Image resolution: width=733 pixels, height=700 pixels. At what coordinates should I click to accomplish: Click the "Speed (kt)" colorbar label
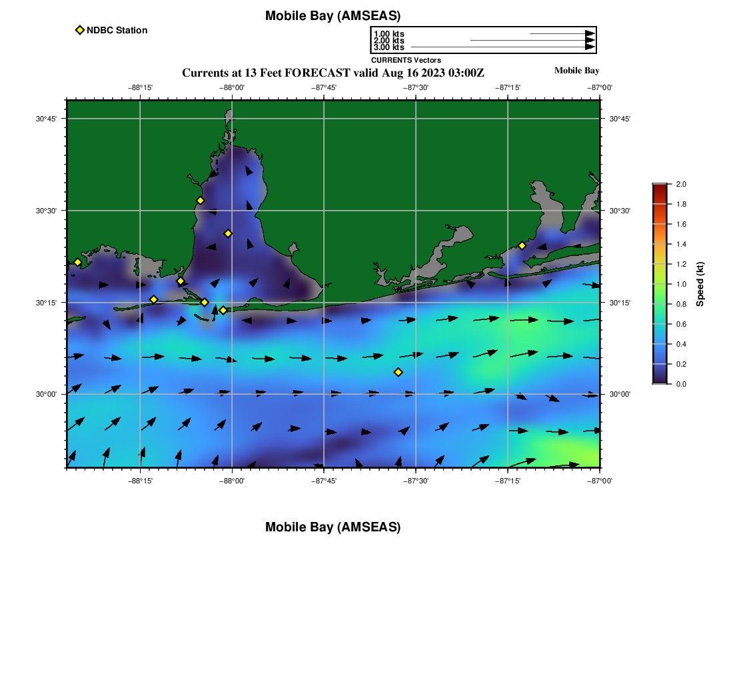tap(700, 284)
